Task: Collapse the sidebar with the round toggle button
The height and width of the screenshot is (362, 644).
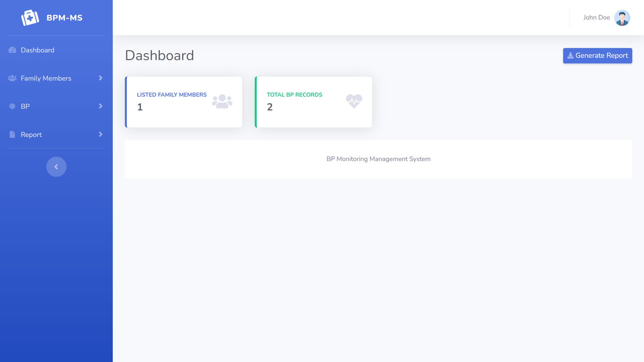Action: [x=56, y=167]
